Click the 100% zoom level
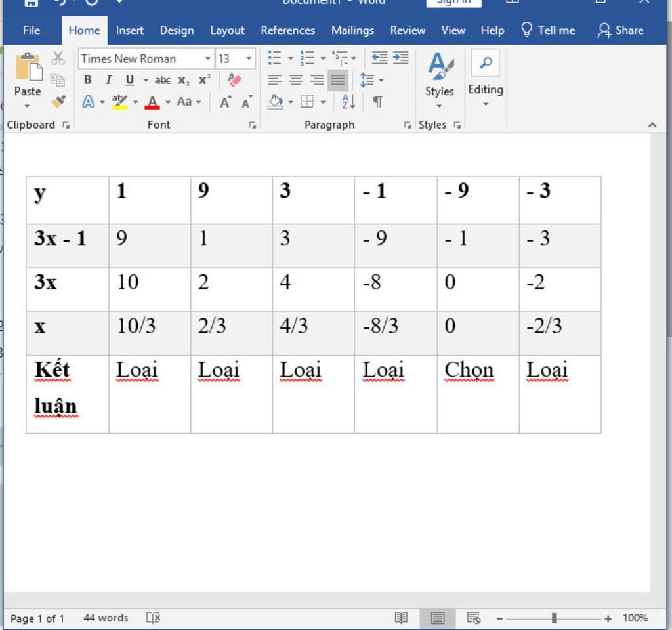672x630 pixels. 635,618
